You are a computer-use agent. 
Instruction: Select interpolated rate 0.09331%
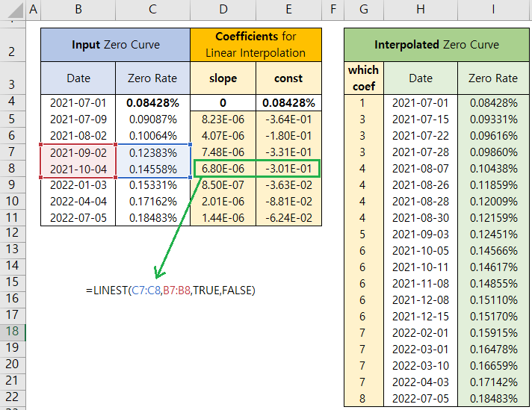point(494,119)
